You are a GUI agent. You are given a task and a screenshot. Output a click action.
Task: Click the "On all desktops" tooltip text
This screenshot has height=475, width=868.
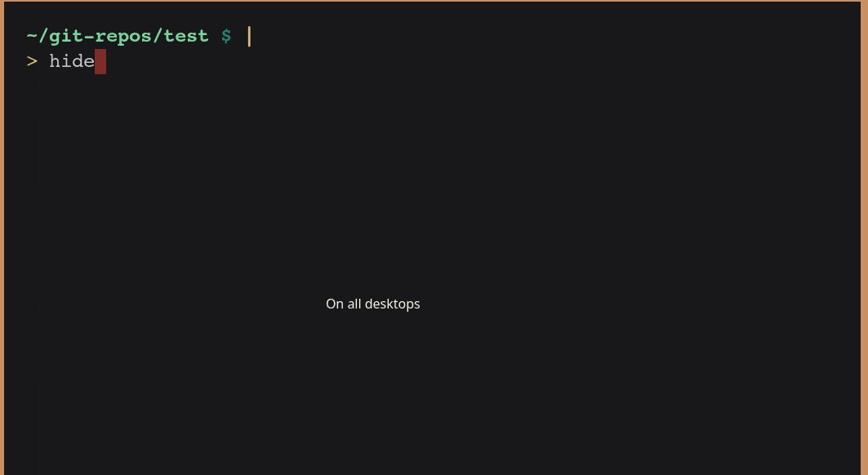point(372,304)
